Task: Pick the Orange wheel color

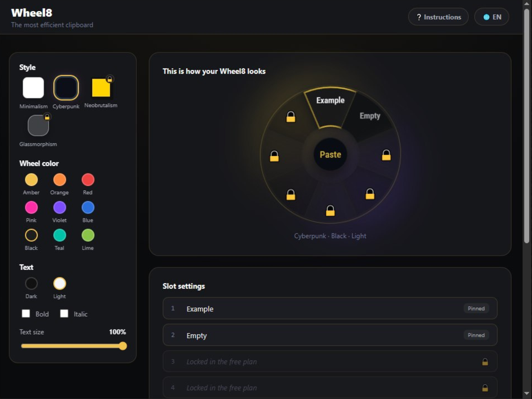Action: point(60,180)
